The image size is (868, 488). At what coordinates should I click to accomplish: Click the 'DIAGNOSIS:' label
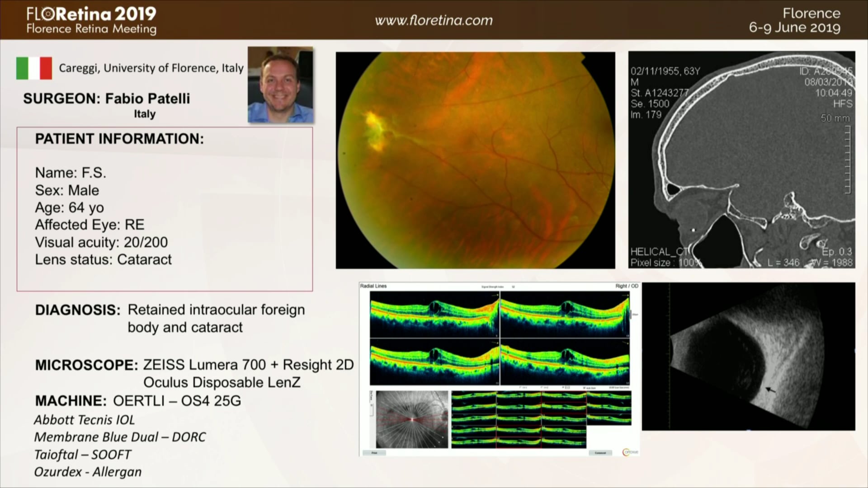click(x=78, y=310)
